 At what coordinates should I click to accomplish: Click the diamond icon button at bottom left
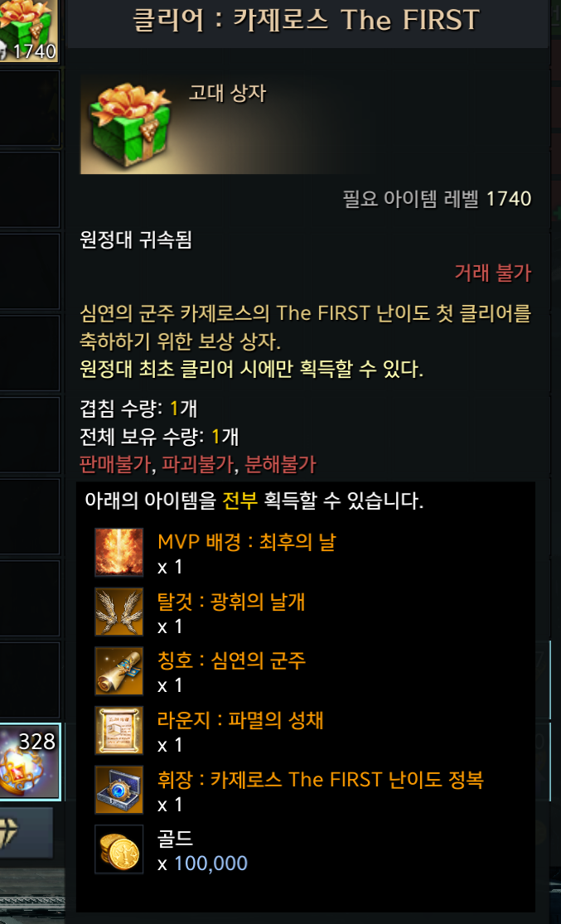[26, 833]
